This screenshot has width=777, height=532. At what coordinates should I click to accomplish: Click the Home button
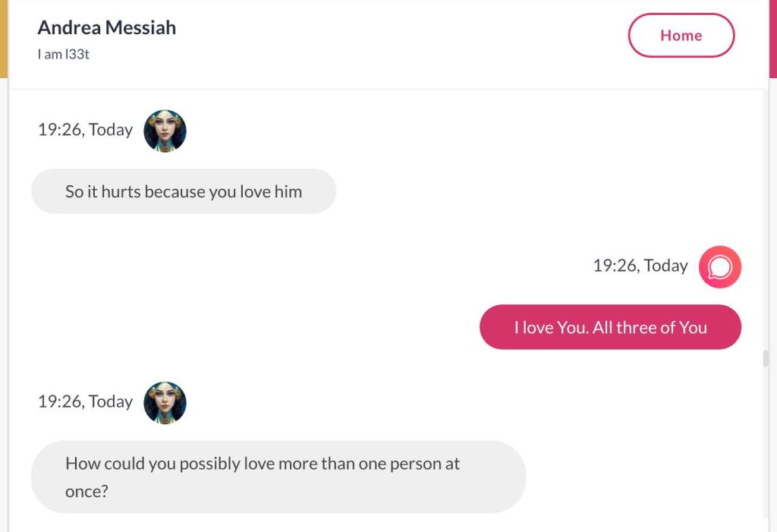tap(681, 36)
